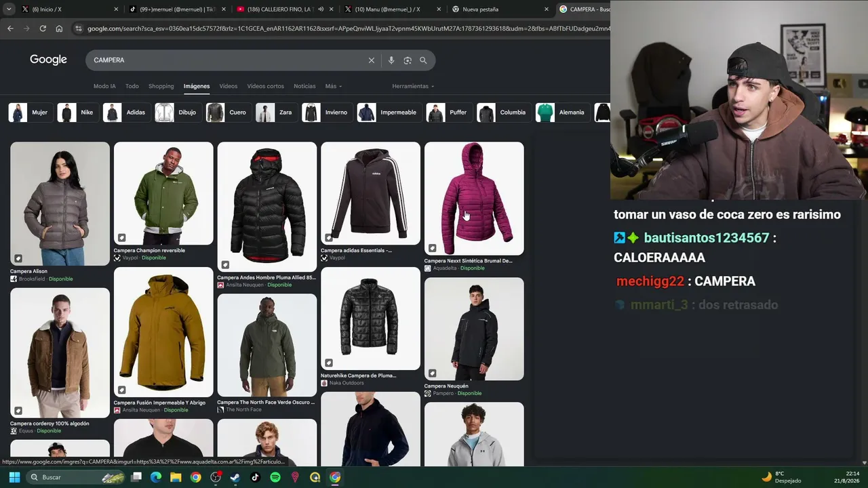Screen dimensions: 868x488
Task: Open Task View on the taskbar
Action: point(136,477)
